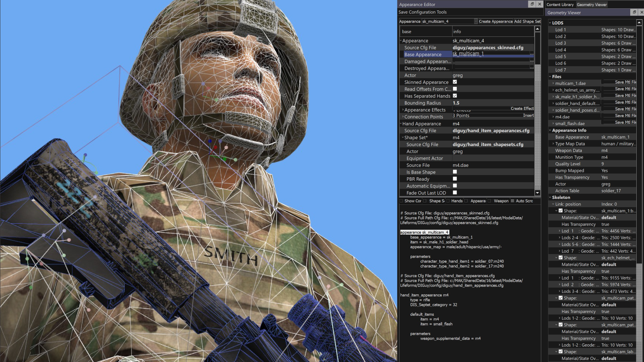The width and height of the screenshot is (644, 362).
Task: Expand multicam_1.dae in Files
Action: (x=553, y=83)
